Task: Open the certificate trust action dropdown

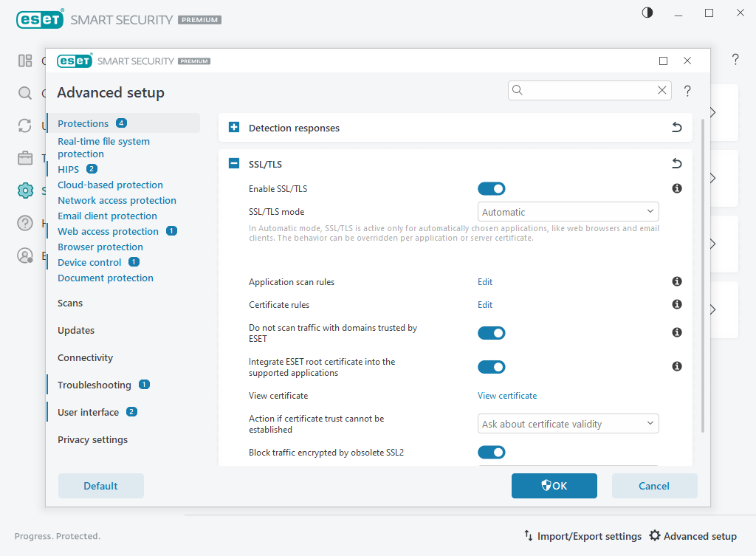Action: [x=568, y=423]
